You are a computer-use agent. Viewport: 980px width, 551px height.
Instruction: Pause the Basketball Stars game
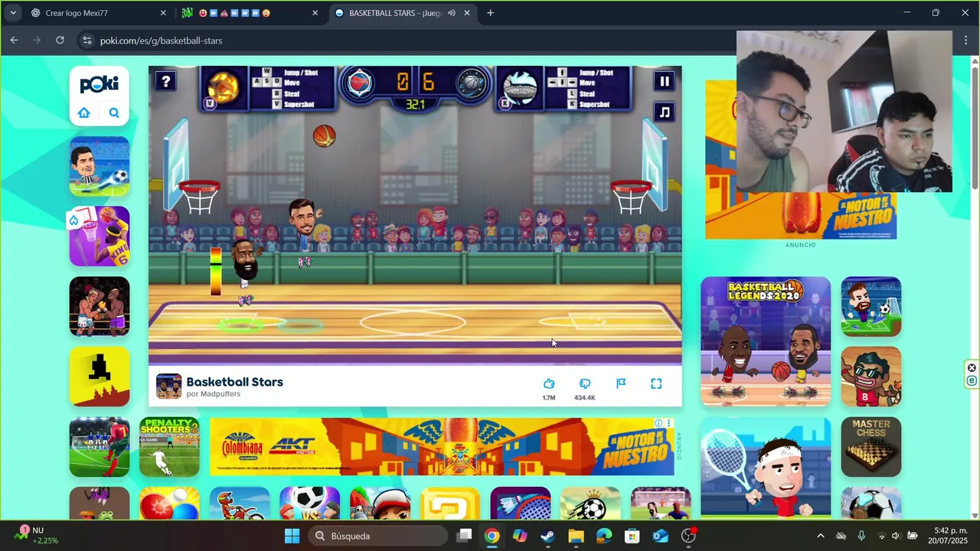point(665,81)
